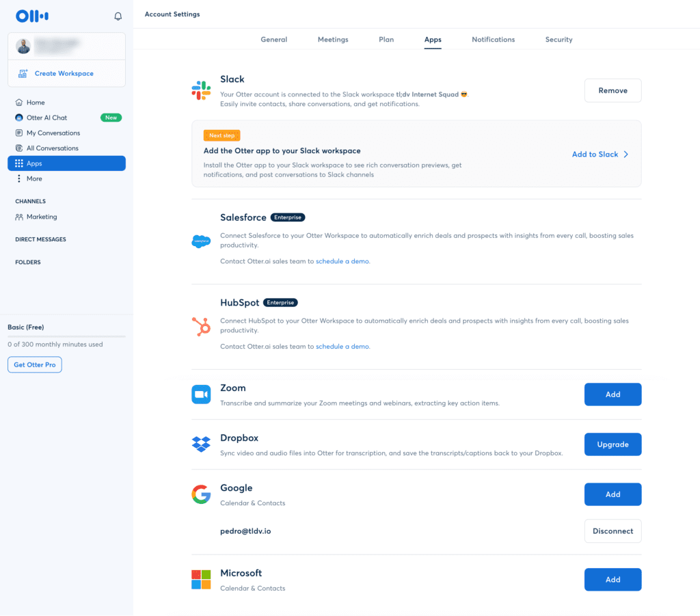Click the notification bell icon

[x=118, y=16]
